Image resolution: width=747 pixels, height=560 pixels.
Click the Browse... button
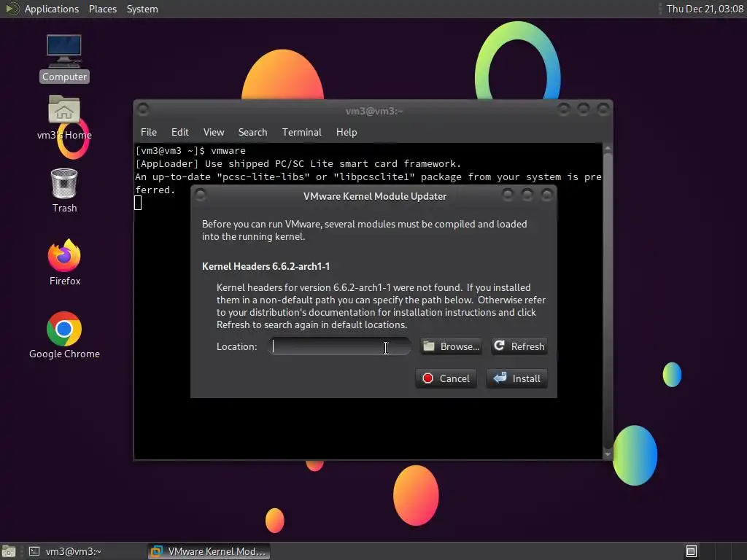tap(451, 346)
